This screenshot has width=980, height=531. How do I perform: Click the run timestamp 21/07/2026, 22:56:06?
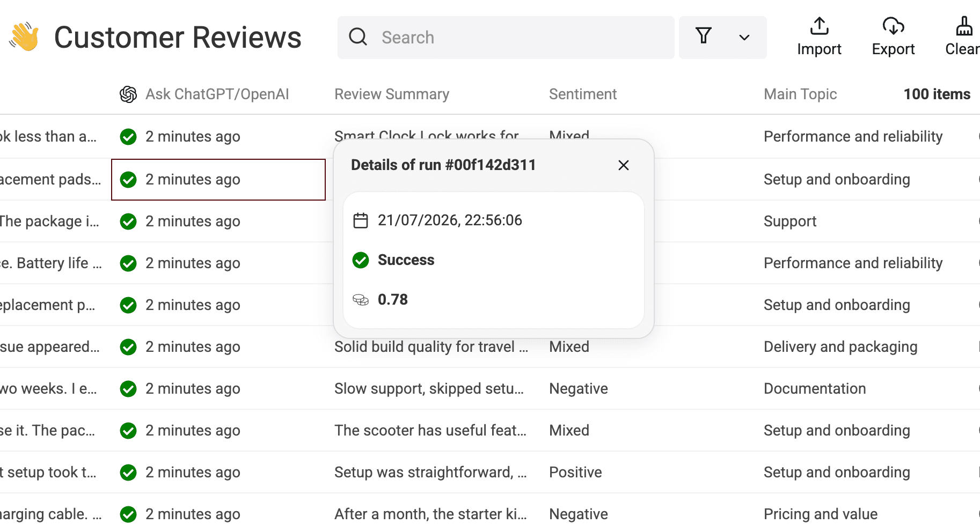(x=450, y=220)
